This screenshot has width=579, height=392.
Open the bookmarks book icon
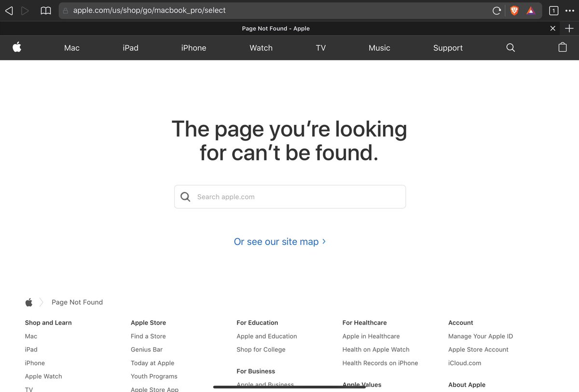coord(46,10)
